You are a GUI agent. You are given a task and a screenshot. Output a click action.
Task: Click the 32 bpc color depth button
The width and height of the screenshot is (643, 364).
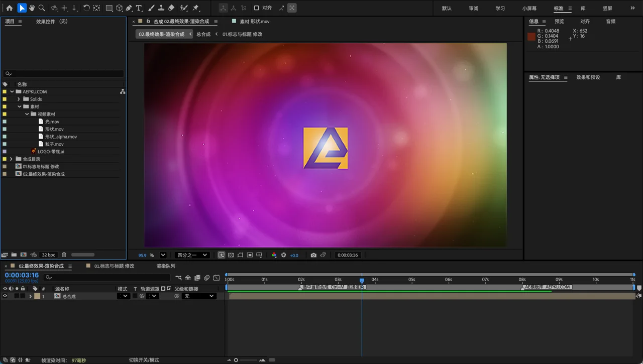[49, 255]
